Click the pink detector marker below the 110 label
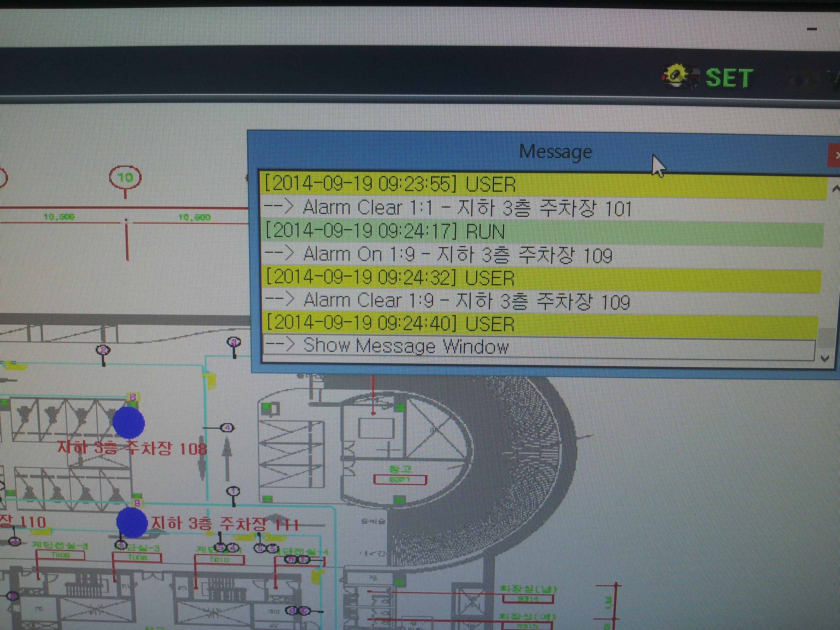Screen dimensions: 840x630 tap(15, 541)
